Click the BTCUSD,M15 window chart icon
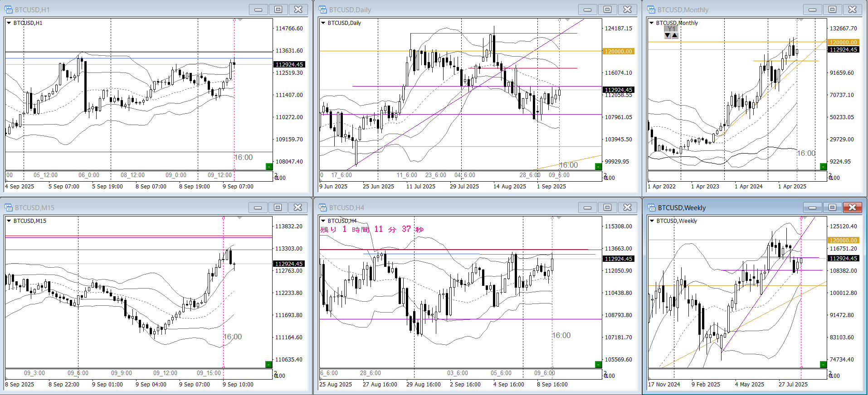 (8, 207)
